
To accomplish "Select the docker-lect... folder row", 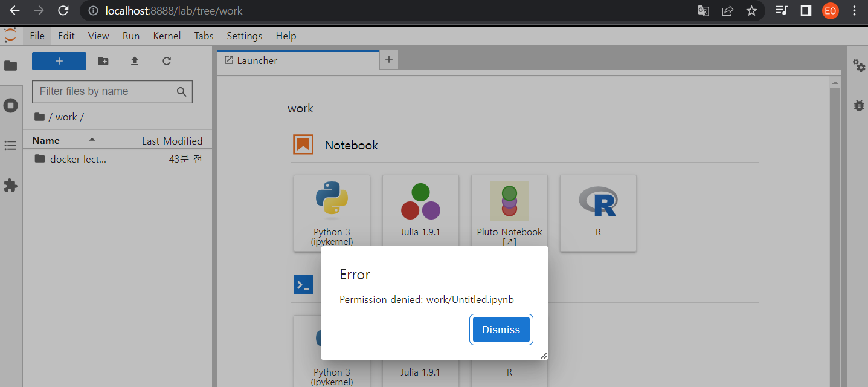I will (117, 159).
